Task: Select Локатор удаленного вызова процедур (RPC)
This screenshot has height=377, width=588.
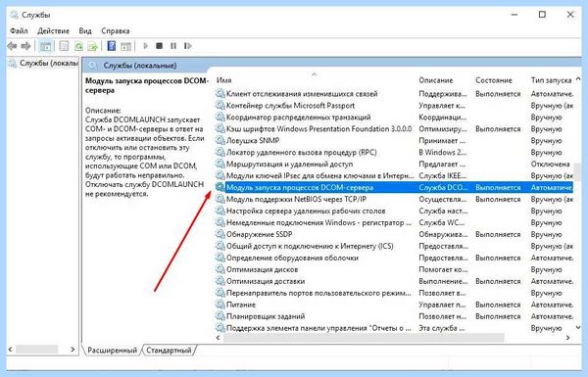Action: (x=395, y=152)
